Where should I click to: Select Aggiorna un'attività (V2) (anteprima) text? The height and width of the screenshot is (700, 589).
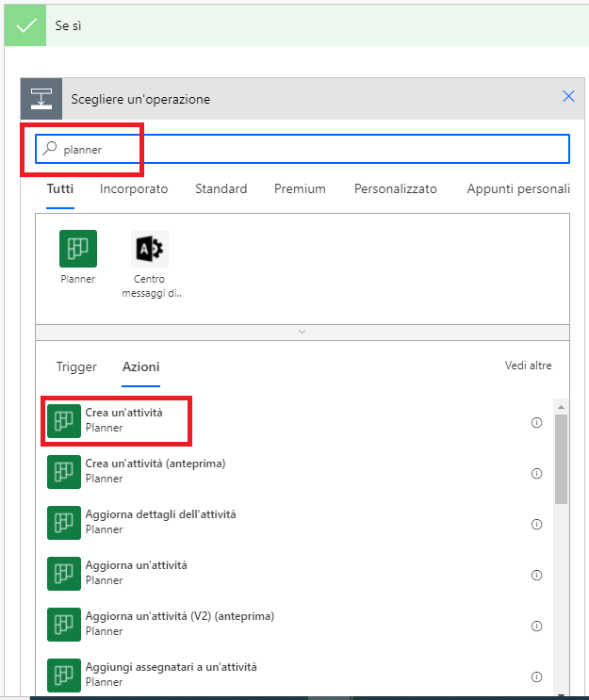(x=180, y=616)
